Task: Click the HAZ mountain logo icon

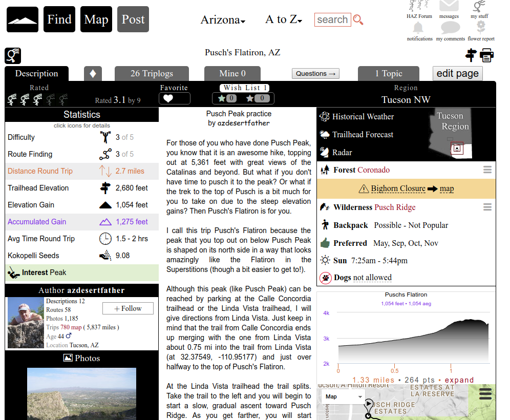Action: tap(23, 19)
